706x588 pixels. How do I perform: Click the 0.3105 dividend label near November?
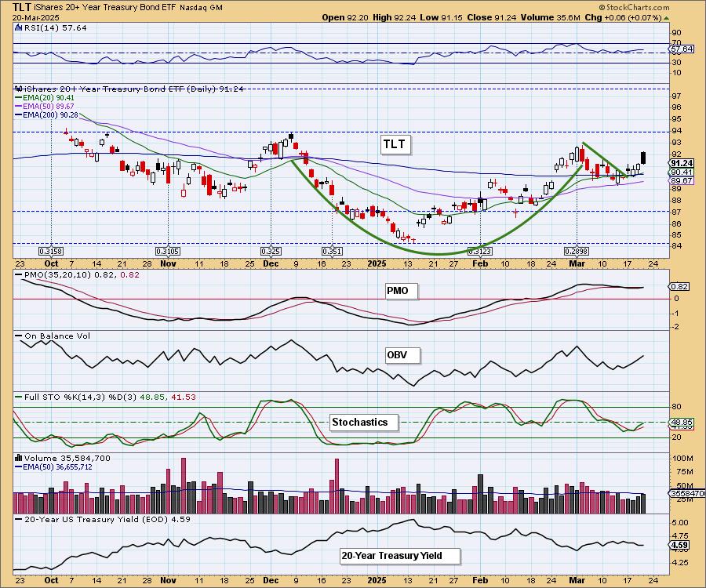pyautogui.click(x=168, y=251)
